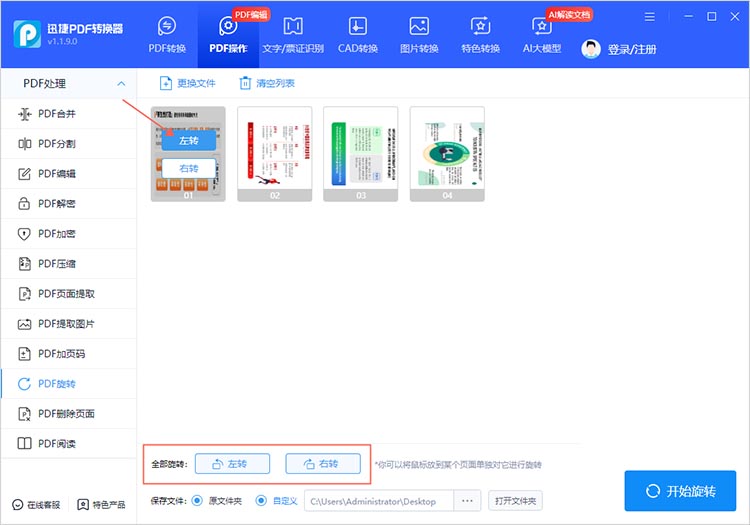Click 清空列表 trash button
The width and height of the screenshot is (750, 525).
coord(266,83)
